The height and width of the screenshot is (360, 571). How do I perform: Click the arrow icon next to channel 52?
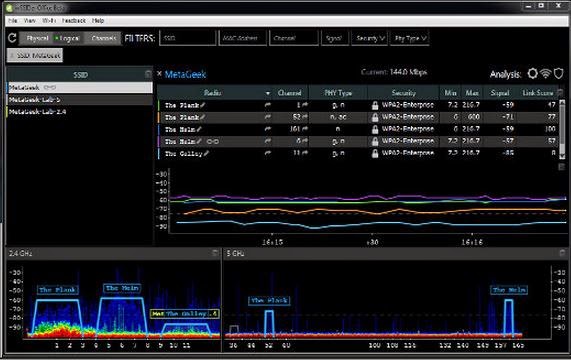(305, 117)
